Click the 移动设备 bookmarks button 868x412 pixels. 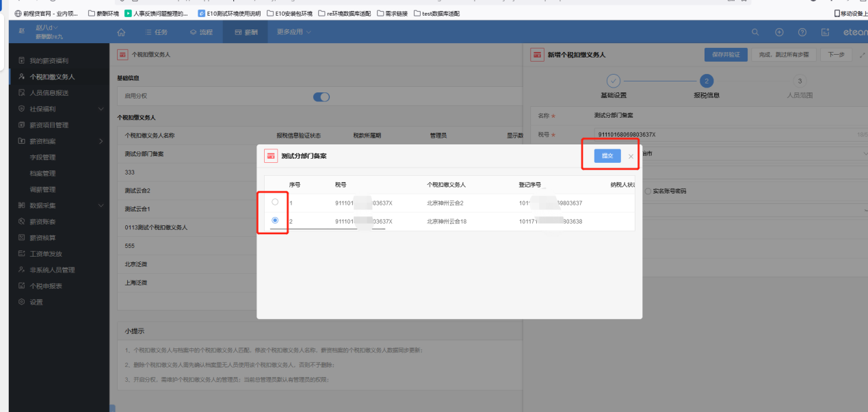pyautogui.click(x=850, y=13)
